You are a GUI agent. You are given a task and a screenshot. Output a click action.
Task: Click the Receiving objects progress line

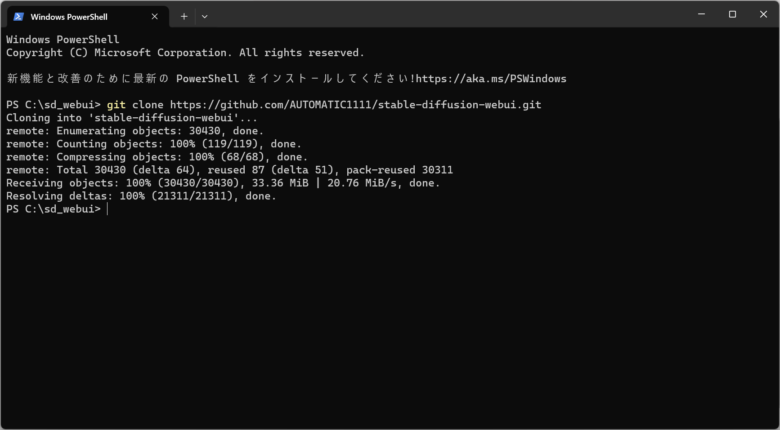(223, 183)
